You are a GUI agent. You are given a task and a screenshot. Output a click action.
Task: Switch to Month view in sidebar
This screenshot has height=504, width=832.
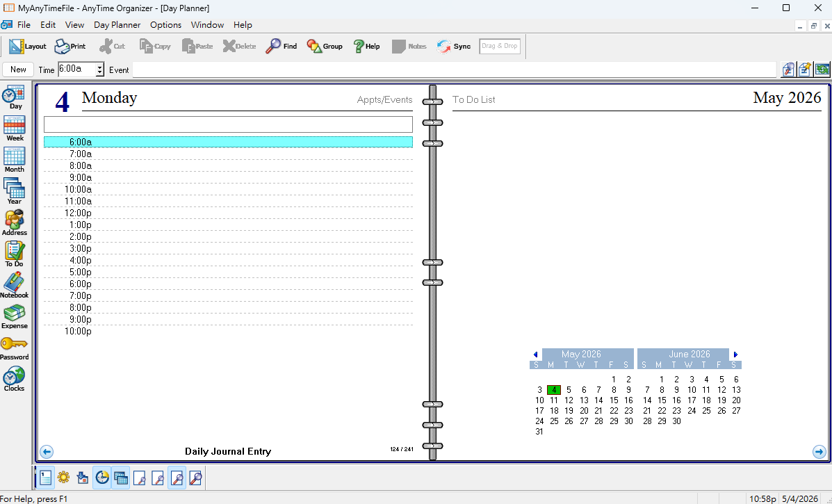tap(15, 160)
